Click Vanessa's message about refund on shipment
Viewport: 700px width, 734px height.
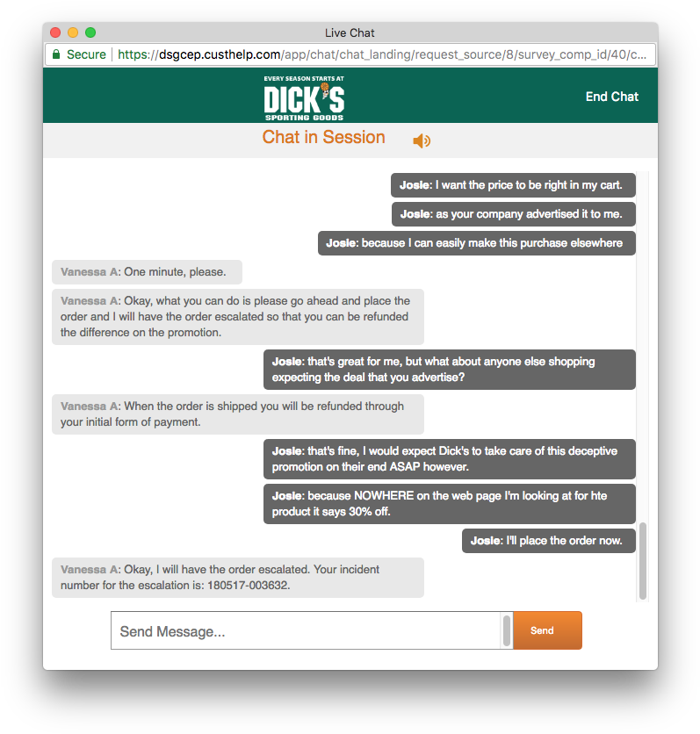tap(238, 414)
